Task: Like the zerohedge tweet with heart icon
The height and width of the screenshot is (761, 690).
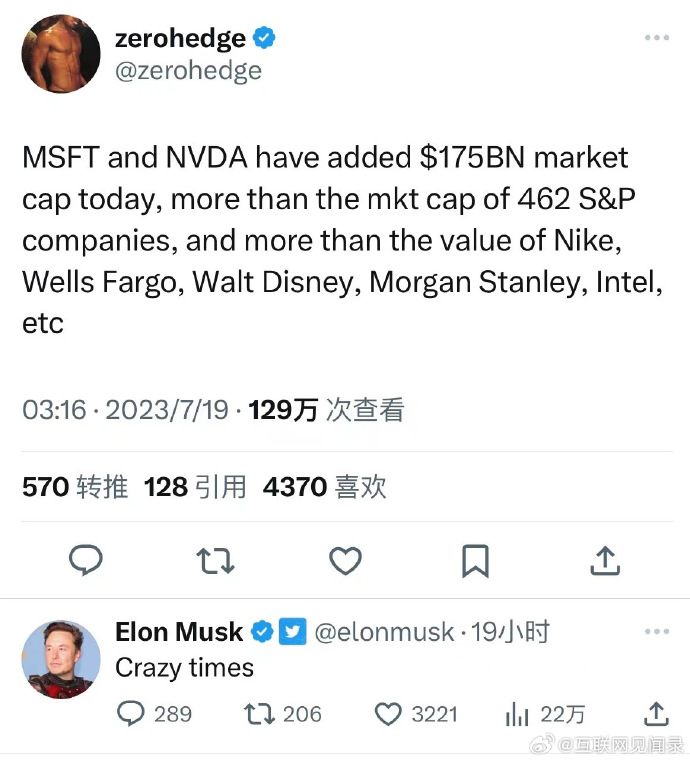Action: click(345, 561)
